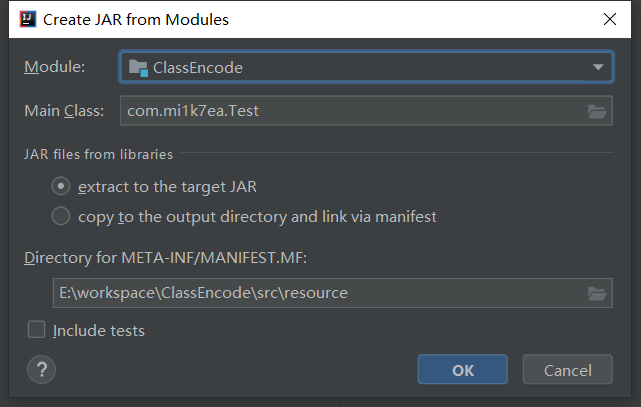This screenshot has width=641, height=407.
Task: Click the IntelliJ IDEA logo in title bar
Action: click(27, 19)
